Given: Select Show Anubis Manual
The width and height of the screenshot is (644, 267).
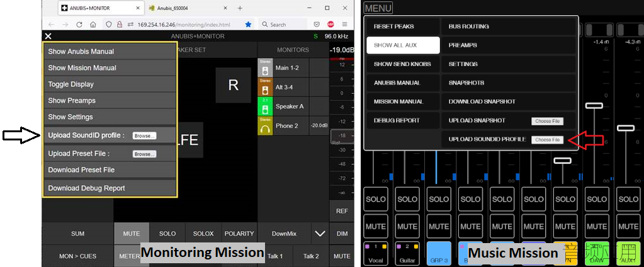Looking at the screenshot, I should click(110, 52).
